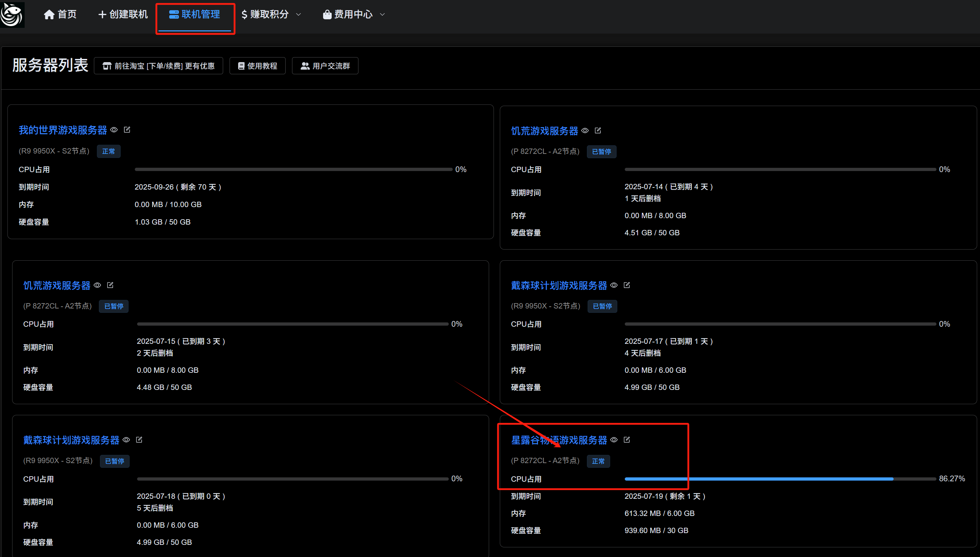Select the 联机管理 tab
The image size is (980, 557).
195,15
